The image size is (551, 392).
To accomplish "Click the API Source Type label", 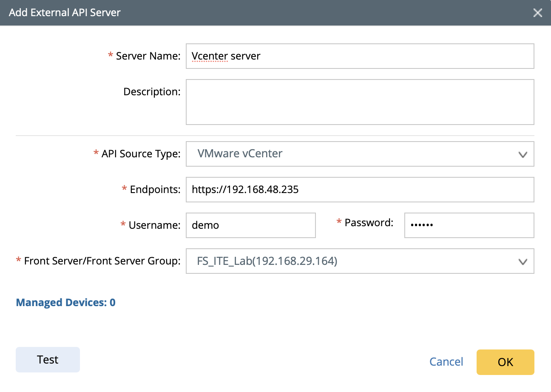I will 141,154.
